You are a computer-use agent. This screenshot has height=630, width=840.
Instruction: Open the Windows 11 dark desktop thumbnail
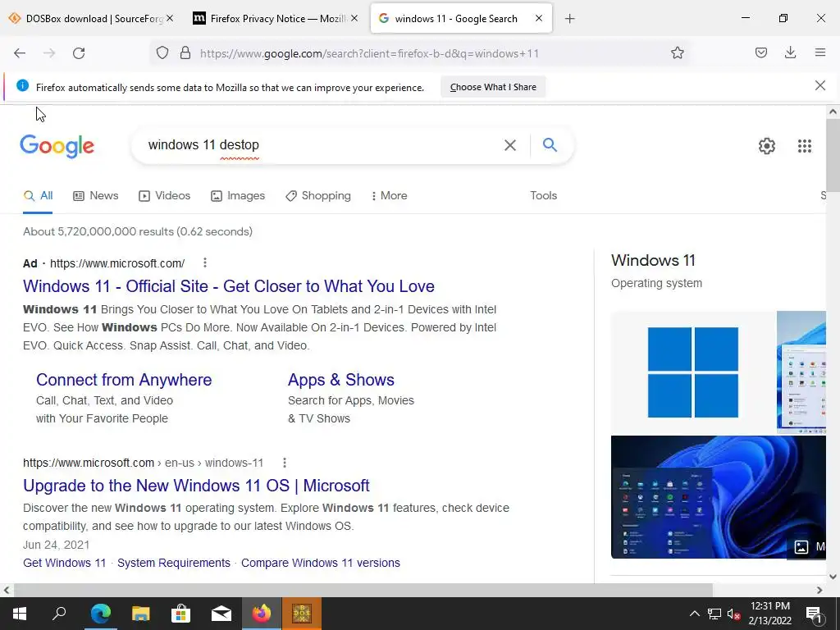pos(719,497)
